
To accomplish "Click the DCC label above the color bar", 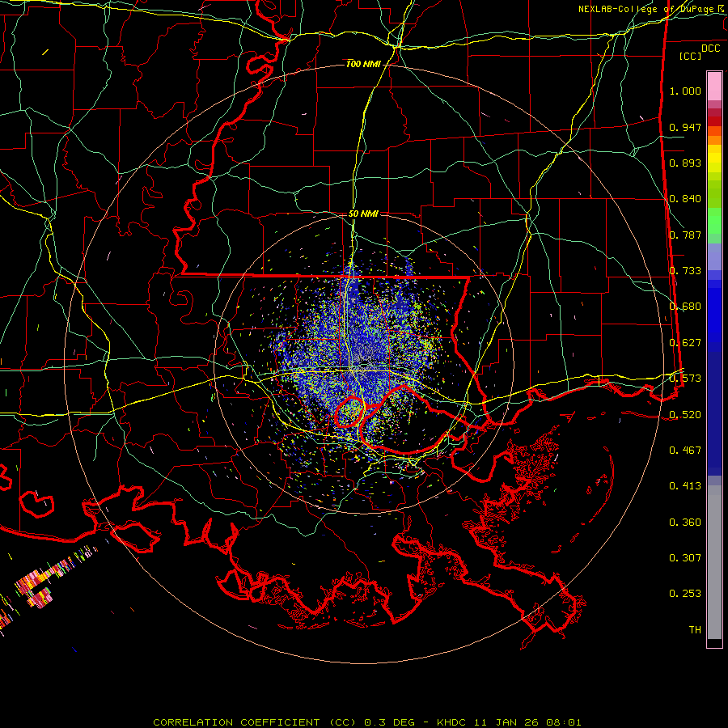I will pos(710,49).
